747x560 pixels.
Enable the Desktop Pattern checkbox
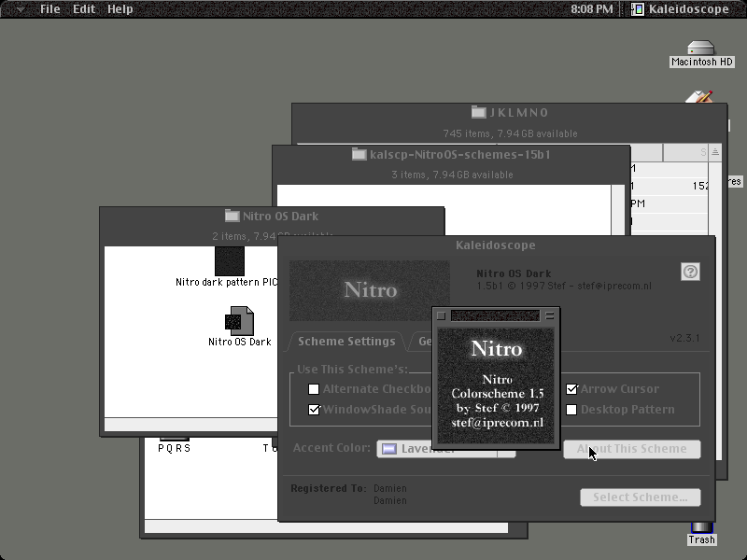[571, 410]
